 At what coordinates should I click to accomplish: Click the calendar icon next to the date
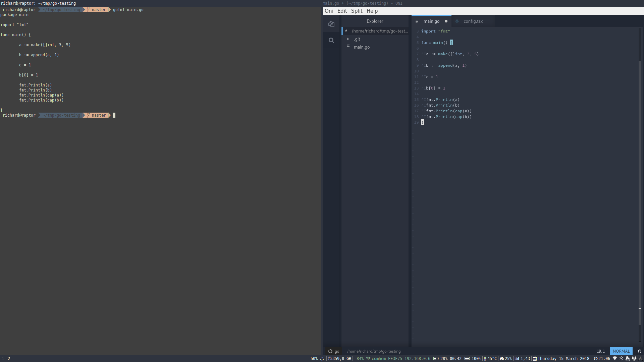(x=534, y=358)
